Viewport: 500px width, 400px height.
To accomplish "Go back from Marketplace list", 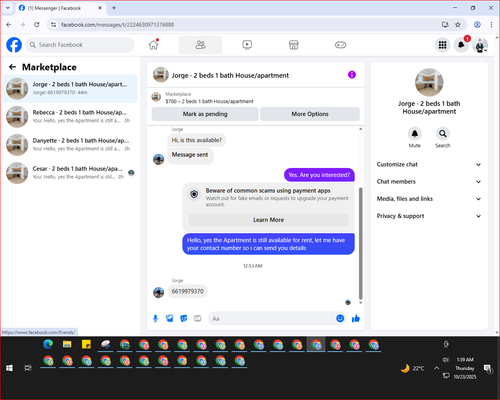I will click(12, 67).
